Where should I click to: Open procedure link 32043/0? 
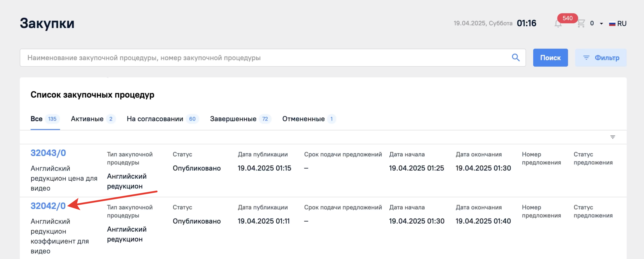click(48, 153)
